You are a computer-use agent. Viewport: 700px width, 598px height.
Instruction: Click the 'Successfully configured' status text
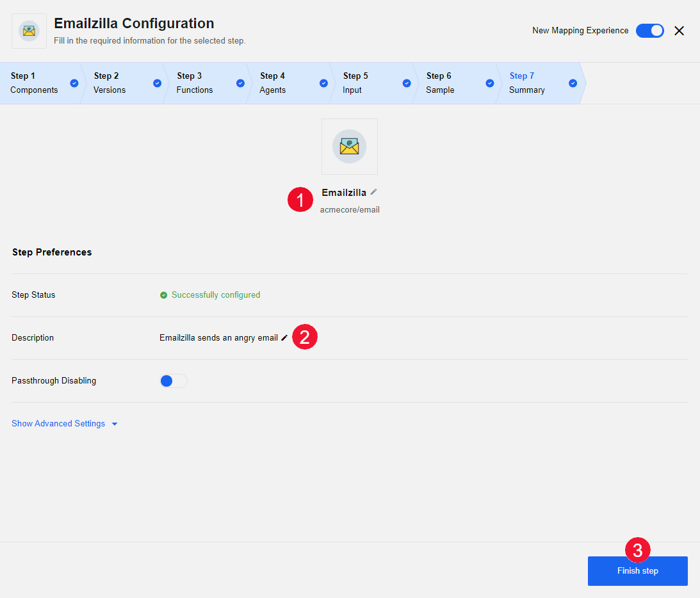[216, 295]
